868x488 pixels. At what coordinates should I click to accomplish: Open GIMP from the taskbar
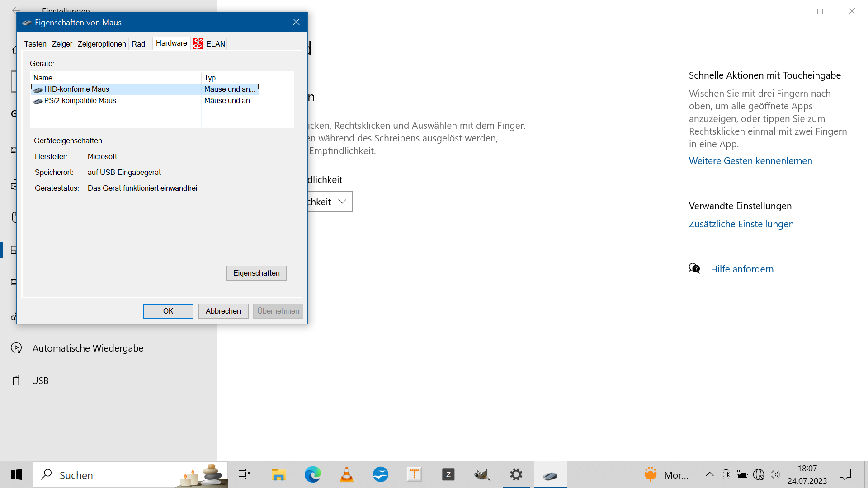[x=482, y=474]
